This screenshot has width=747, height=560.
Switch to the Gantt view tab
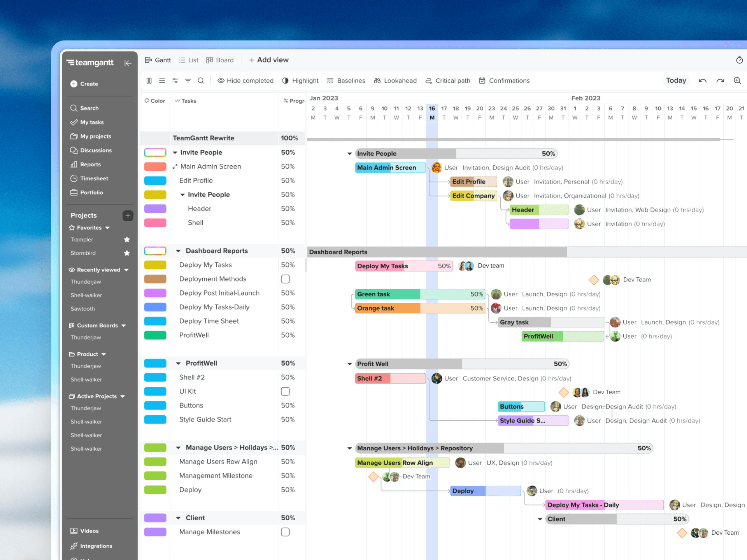[x=158, y=60]
